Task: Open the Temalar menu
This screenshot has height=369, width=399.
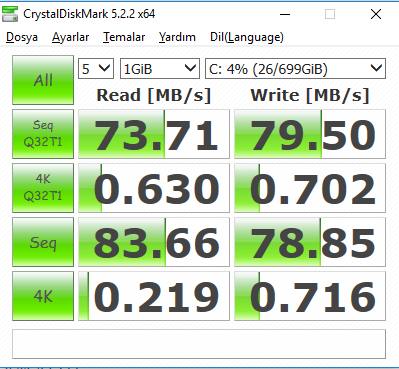Action: (124, 37)
